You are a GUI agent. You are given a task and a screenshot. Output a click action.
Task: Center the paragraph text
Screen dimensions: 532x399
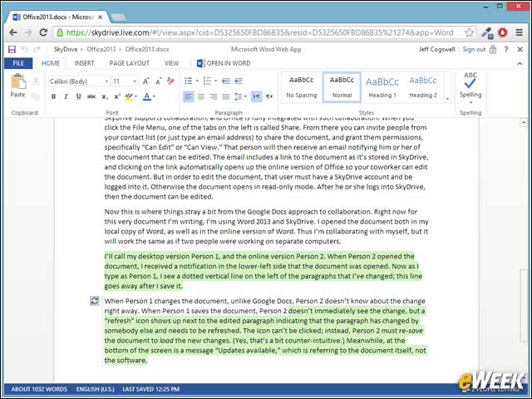point(201,96)
